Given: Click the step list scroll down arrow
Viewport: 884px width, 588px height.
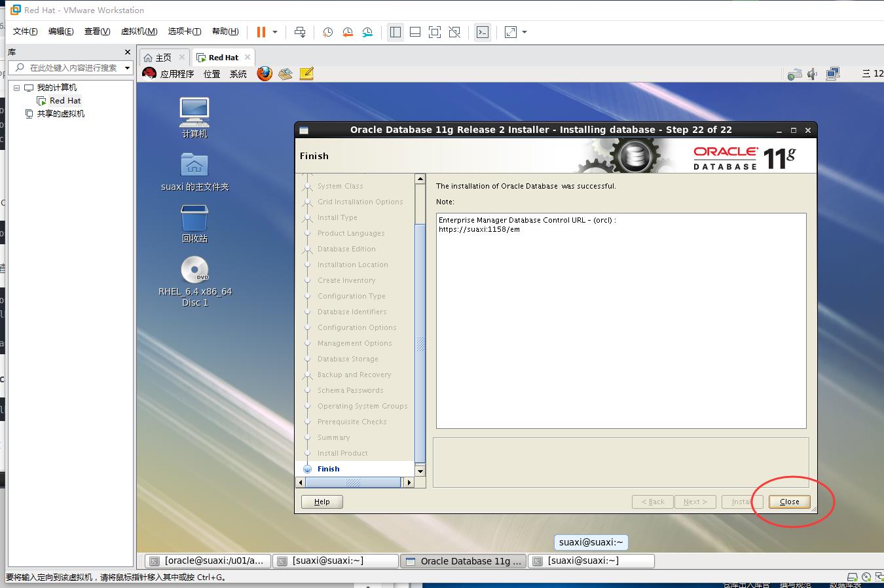Looking at the screenshot, I should (x=420, y=471).
